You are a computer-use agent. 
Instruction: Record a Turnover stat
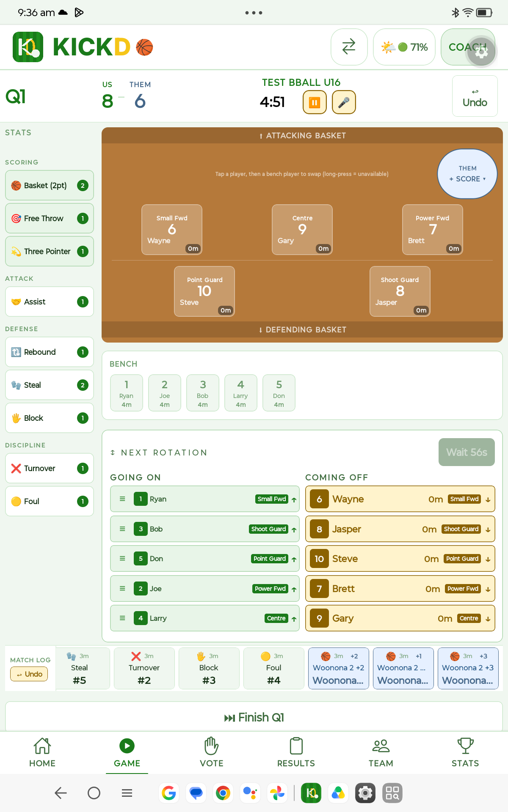[x=50, y=468]
